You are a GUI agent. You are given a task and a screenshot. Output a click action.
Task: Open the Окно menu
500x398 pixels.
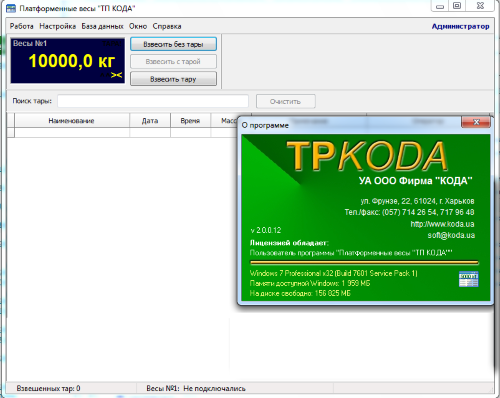pos(138,26)
